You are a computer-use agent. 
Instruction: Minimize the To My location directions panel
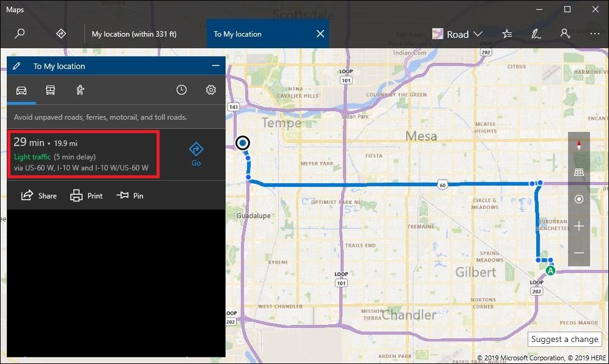click(216, 66)
